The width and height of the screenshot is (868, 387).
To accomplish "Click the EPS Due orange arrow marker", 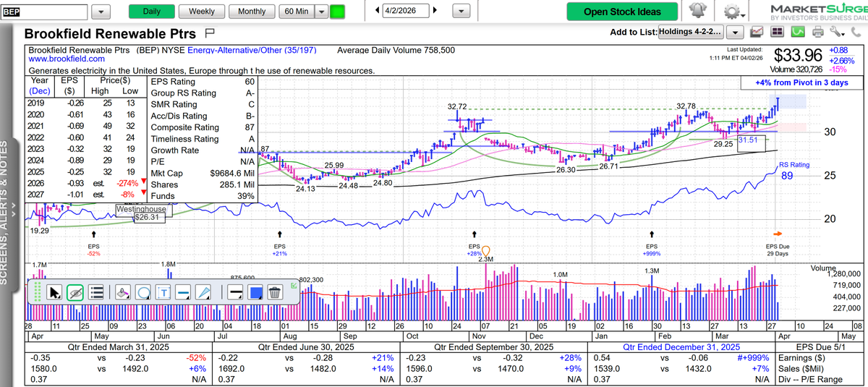I will tap(778, 234).
